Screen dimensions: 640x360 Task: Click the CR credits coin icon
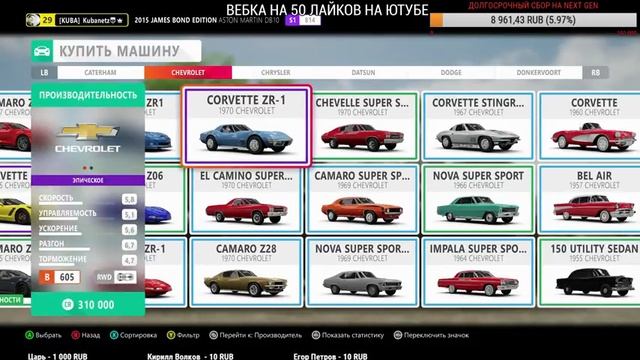click(68, 304)
